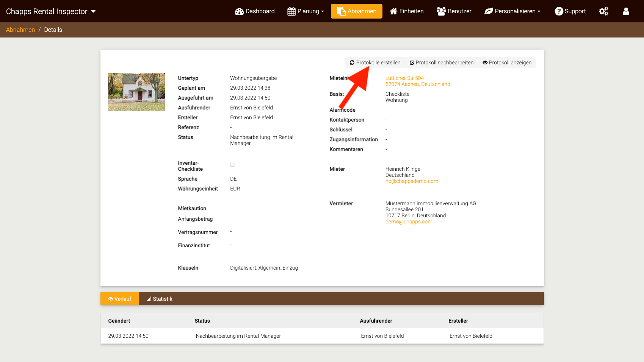Expand the Personalisieren dropdown menu
644x362 pixels.
[512, 11]
